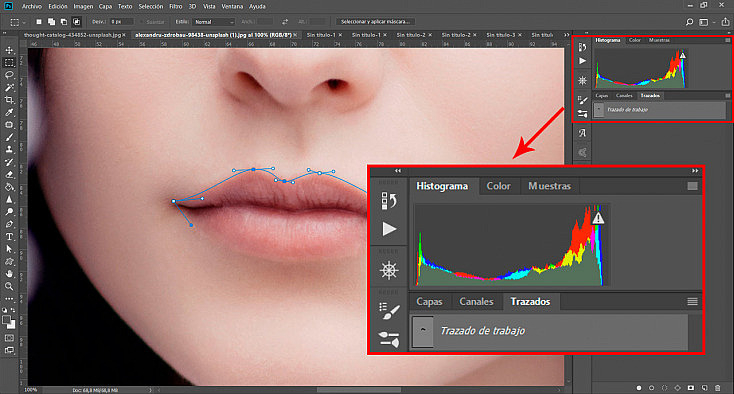This screenshot has height=394, width=734.
Task: Click Seleccionar y aplicar máscara button
Action: click(375, 22)
